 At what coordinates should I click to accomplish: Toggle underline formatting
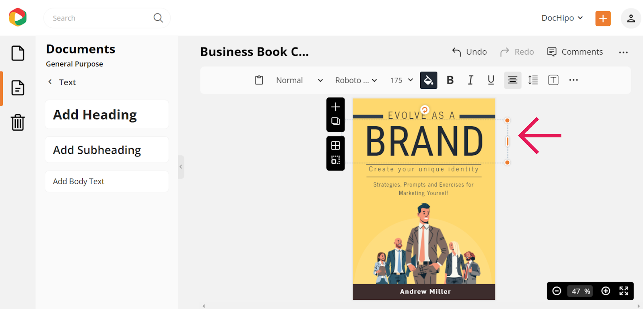(491, 80)
